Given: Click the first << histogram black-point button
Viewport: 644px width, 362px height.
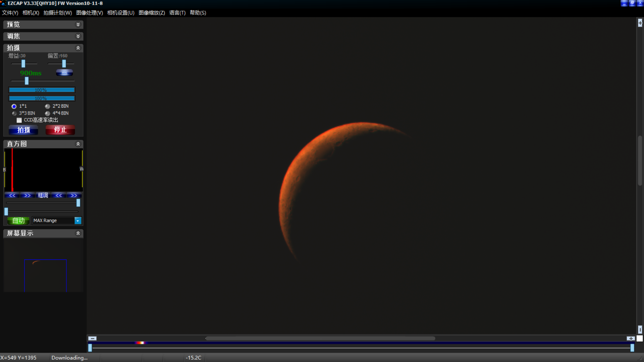Looking at the screenshot, I should click(x=12, y=195).
